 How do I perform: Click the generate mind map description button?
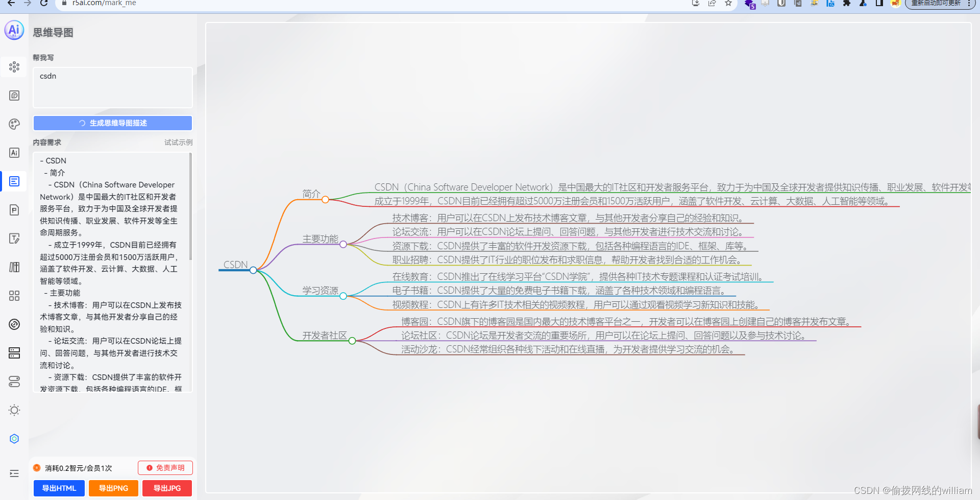(113, 123)
